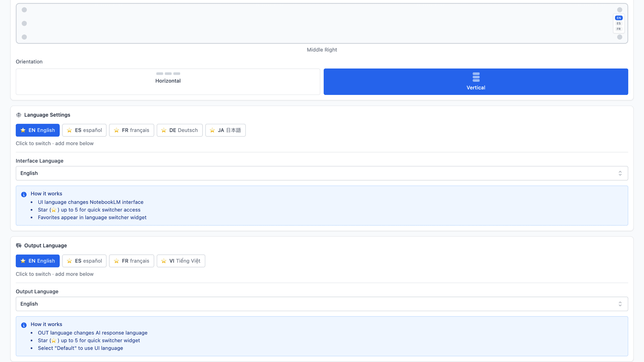This screenshot has width=644, height=362.
Task: Click star on JA 日本語 chip
Action: tap(212, 130)
